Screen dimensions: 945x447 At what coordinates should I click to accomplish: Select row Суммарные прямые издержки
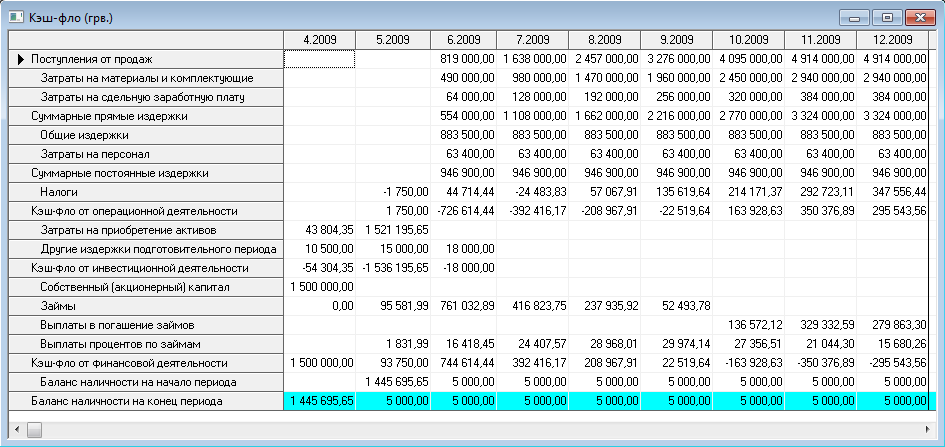coord(146,116)
